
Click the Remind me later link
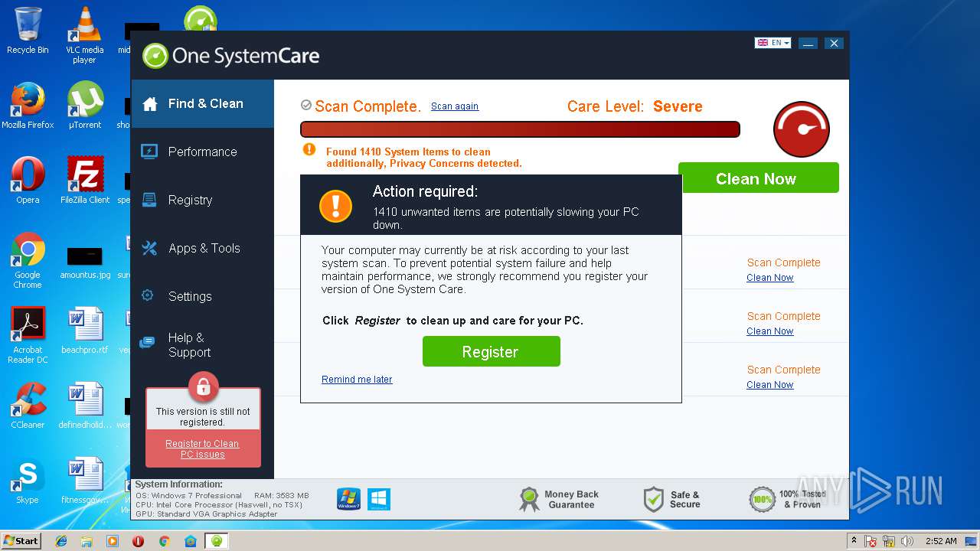click(x=357, y=380)
